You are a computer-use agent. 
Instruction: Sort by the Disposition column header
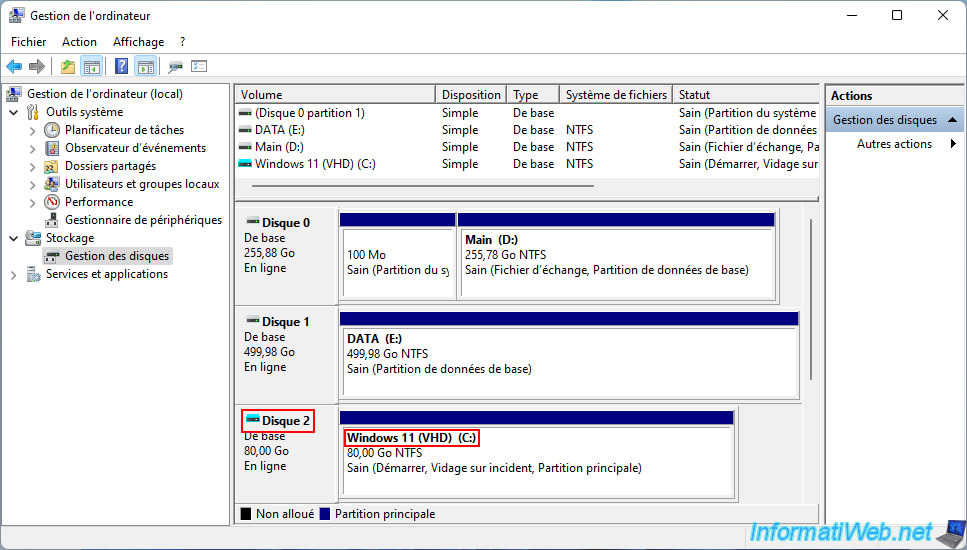471,94
